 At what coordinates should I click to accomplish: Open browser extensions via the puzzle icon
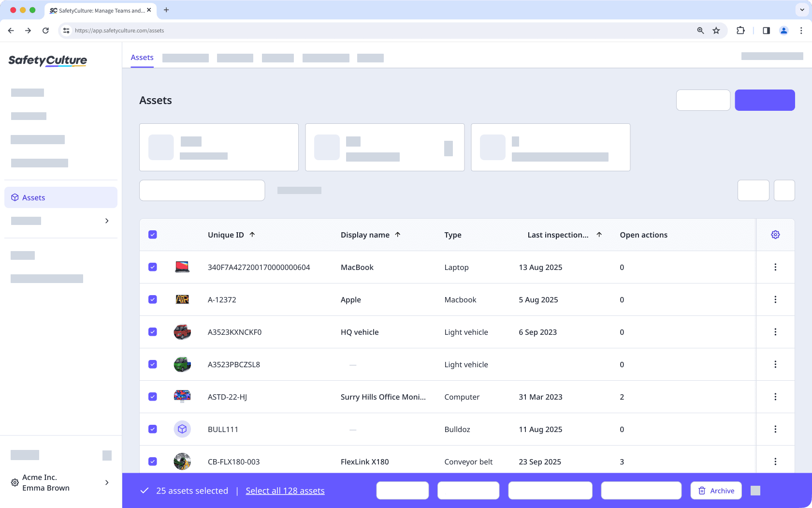coord(740,30)
